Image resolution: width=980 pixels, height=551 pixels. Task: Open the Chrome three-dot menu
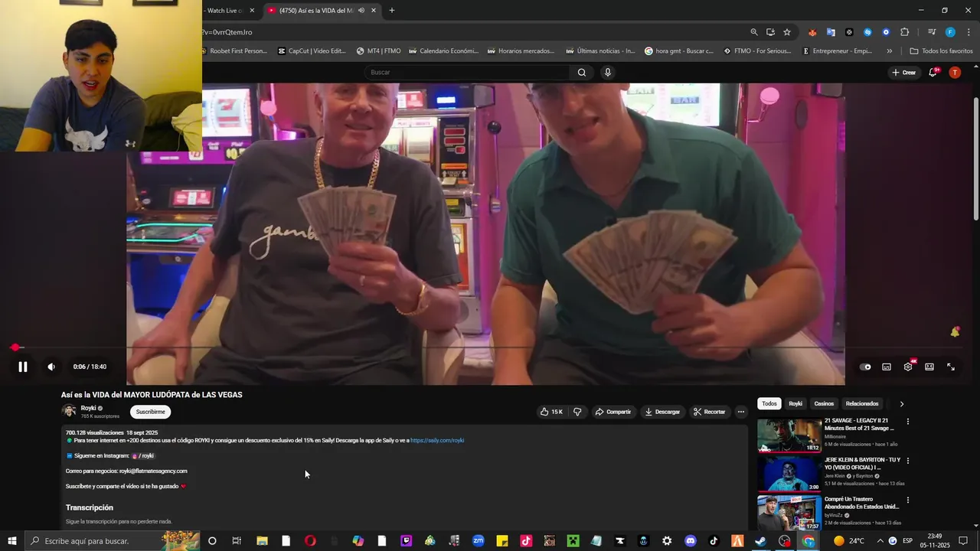click(969, 32)
